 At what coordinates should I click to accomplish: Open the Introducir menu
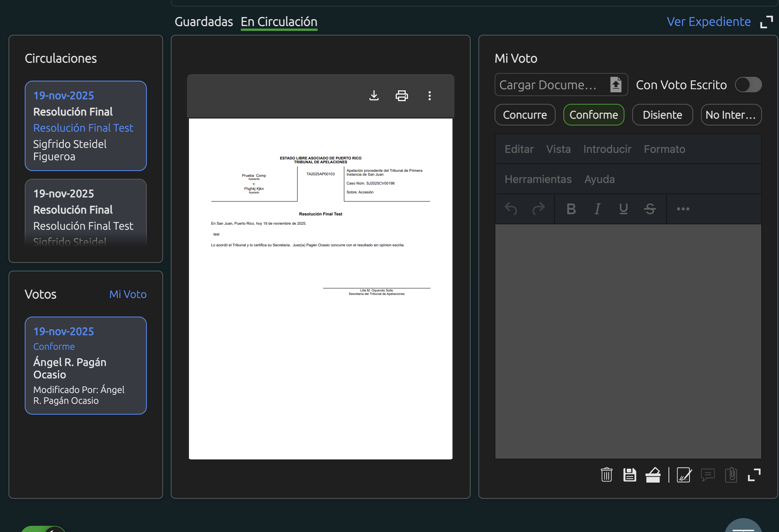pos(607,149)
